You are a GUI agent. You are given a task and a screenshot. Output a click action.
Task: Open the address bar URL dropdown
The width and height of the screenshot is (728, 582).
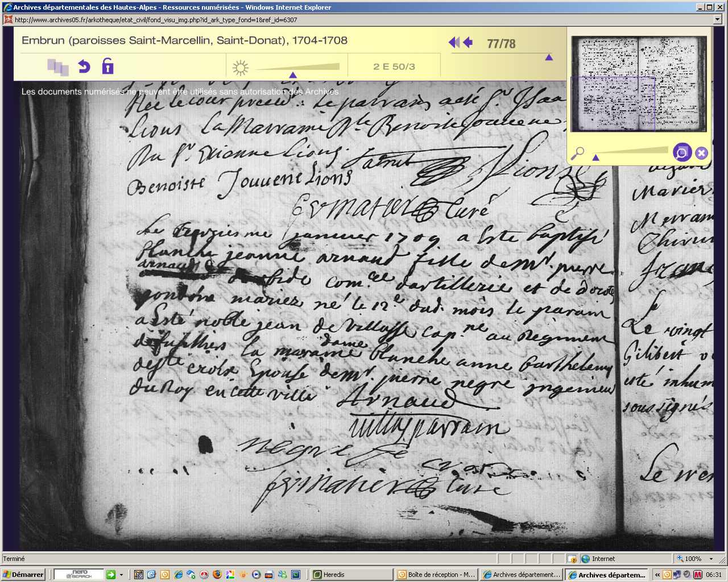coord(718,19)
